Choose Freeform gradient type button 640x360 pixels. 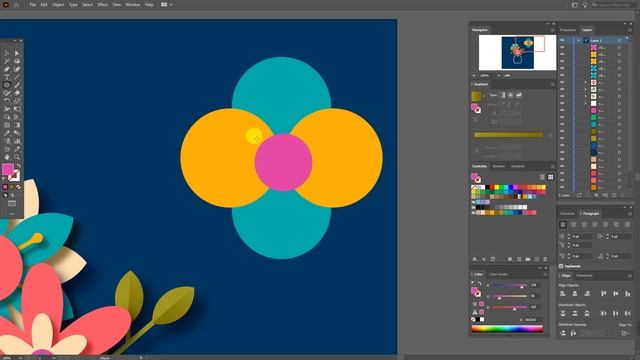click(x=519, y=95)
